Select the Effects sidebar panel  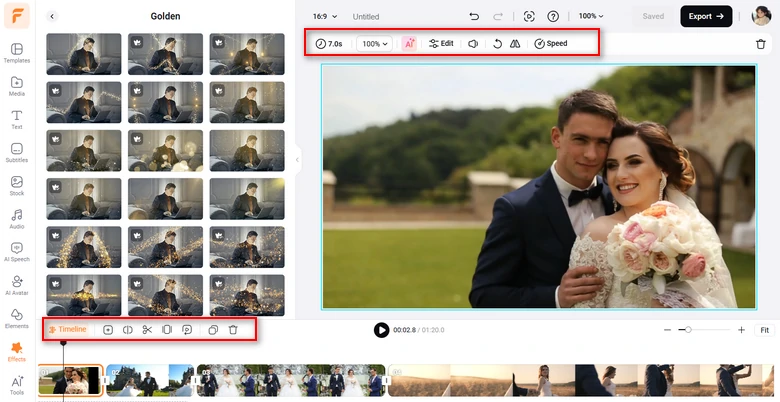coord(17,351)
